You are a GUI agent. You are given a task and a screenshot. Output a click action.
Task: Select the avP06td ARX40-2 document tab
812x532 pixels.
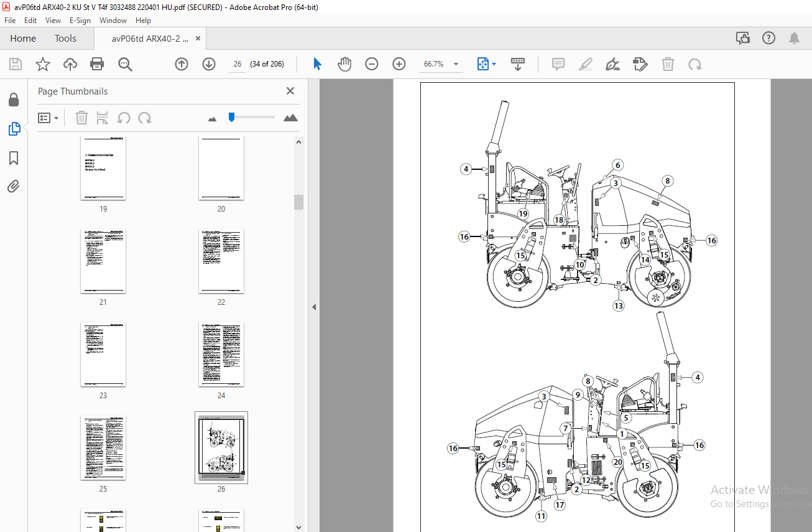(150, 38)
